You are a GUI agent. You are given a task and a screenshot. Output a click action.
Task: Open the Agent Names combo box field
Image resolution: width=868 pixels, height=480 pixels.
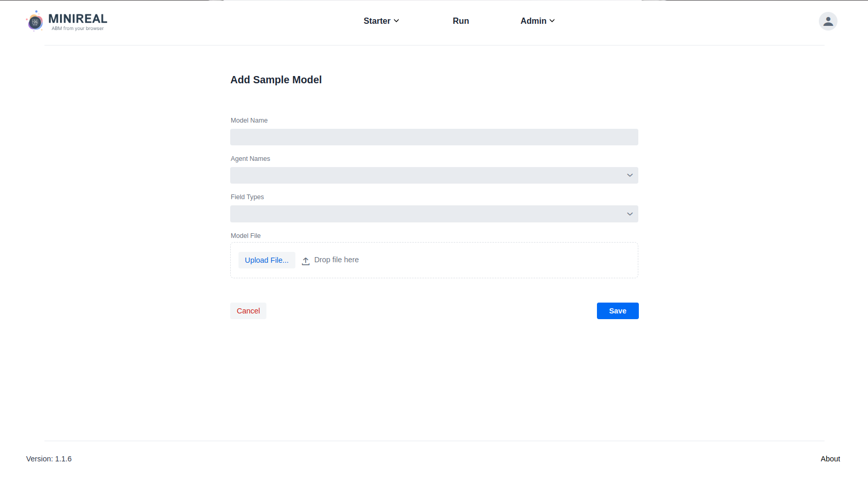pos(434,175)
